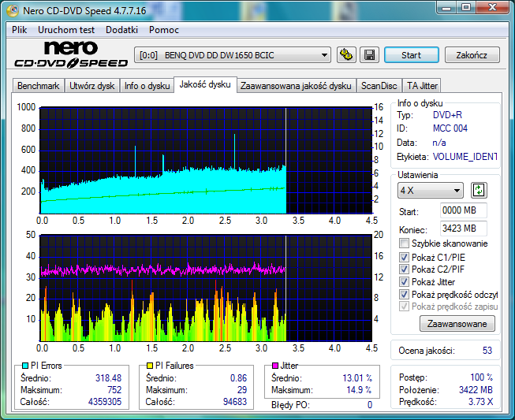The image size is (515, 420).
Task: Select the Jakość dysku tab
Action: 205,84
